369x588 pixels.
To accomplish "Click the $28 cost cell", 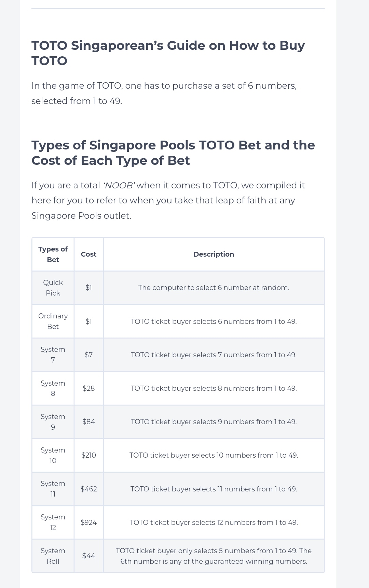I will point(88,388).
